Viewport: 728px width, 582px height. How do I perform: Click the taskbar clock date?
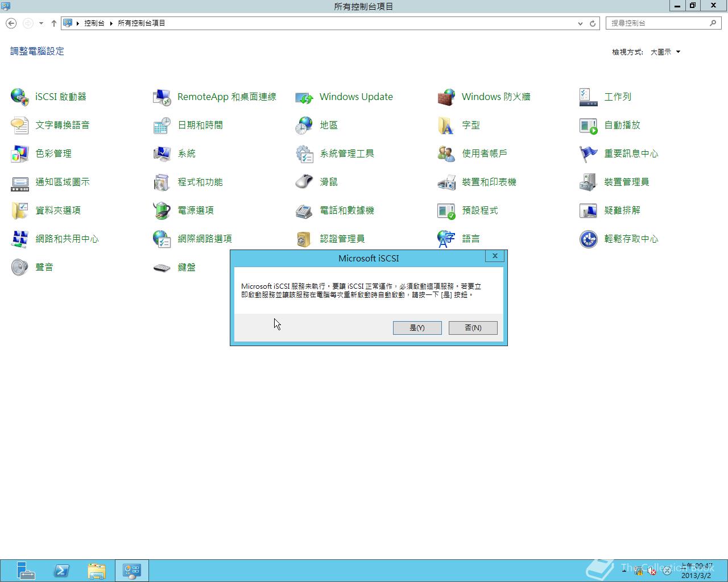click(x=697, y=576)
